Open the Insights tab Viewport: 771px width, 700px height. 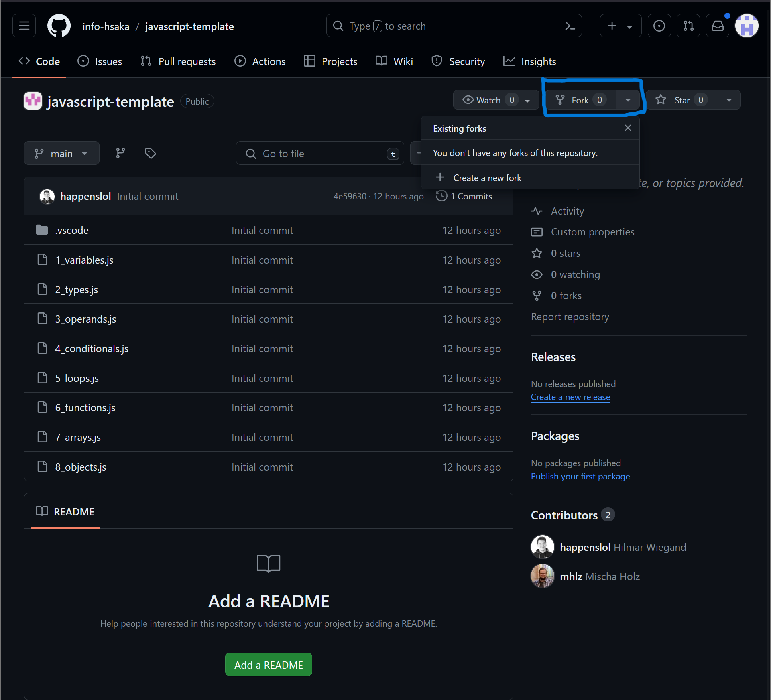[x=530, y=61]
